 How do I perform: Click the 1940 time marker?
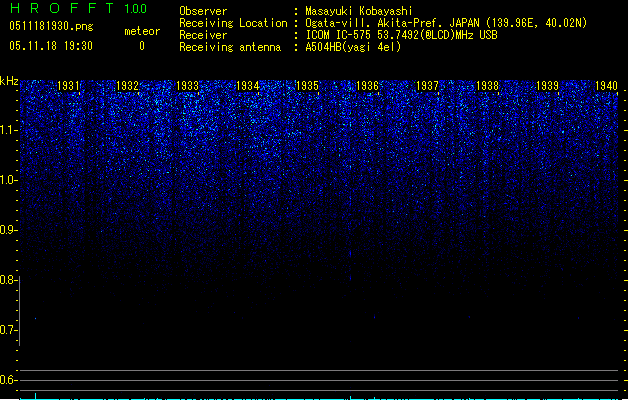(x=607, y=86)
